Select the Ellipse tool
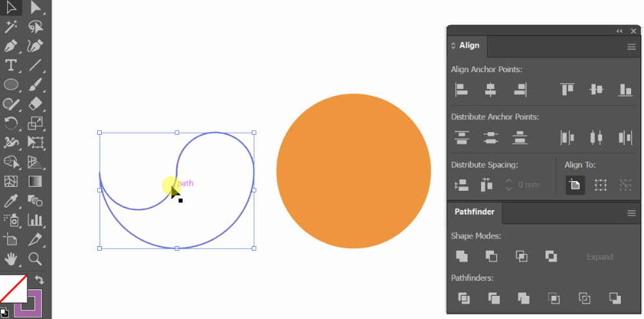The width and height of the screenshot is (644, 319). (x=11, y=84)
